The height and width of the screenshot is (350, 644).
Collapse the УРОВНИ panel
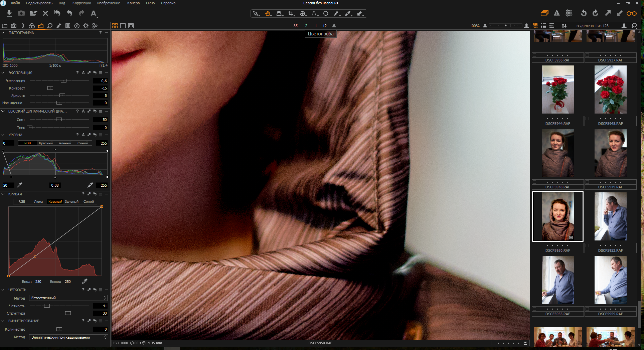point(3,135)
